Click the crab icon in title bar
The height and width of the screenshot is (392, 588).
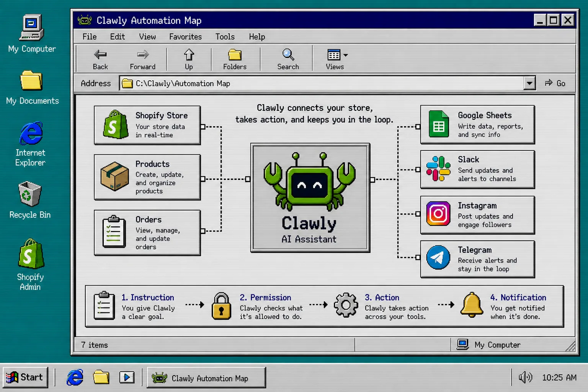pyautogui.click(x=85, y=20)
